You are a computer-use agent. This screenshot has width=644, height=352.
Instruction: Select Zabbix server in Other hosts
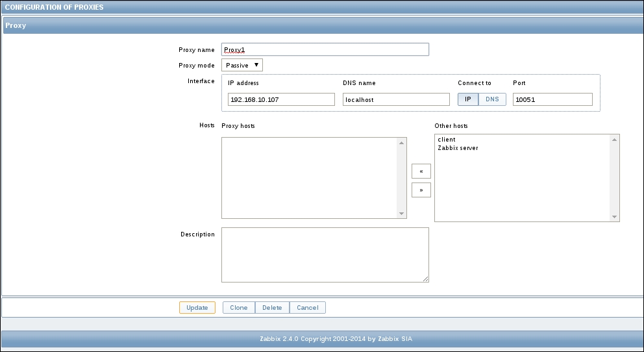coord(458,148)
